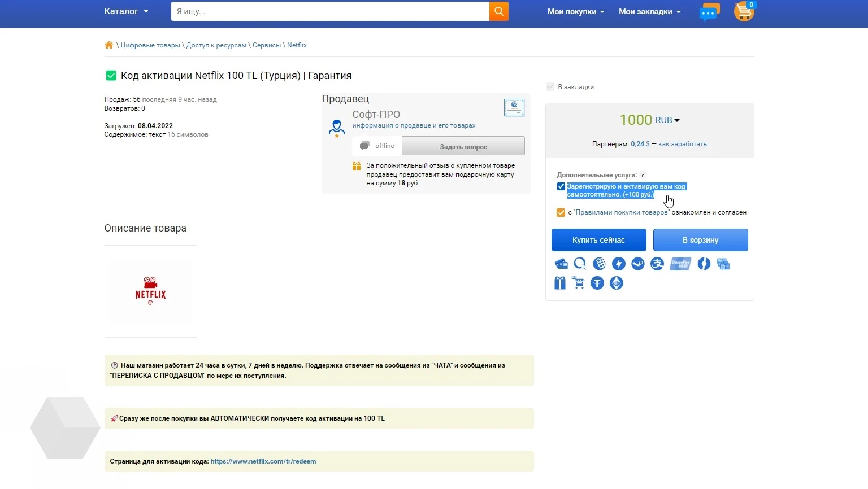Click the upload date '08.04.2022'
Screen dimensions: 868x489
tap(155, 126)
